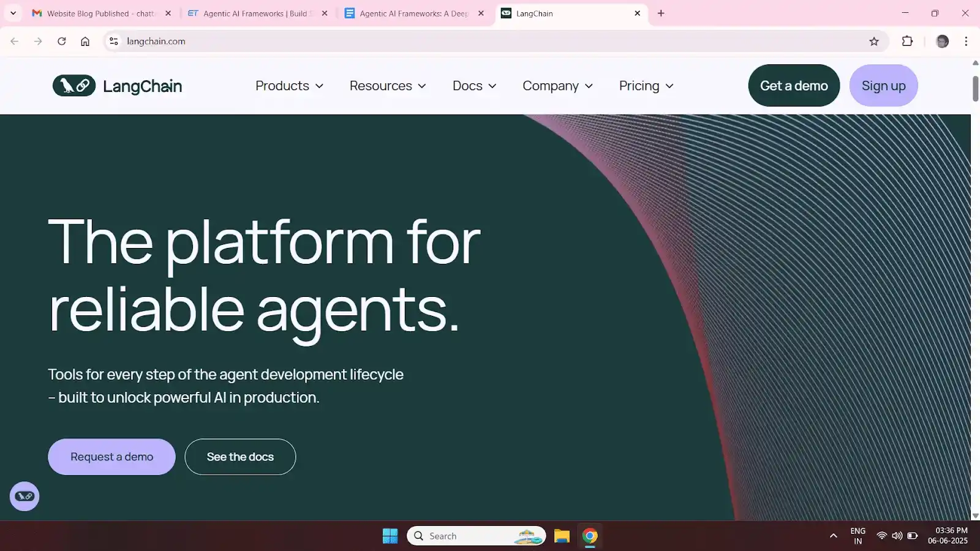Bookmark the page using the star icon
This screenshot has height=551, width=980.
pyautogui.click(x=875, y=41)
